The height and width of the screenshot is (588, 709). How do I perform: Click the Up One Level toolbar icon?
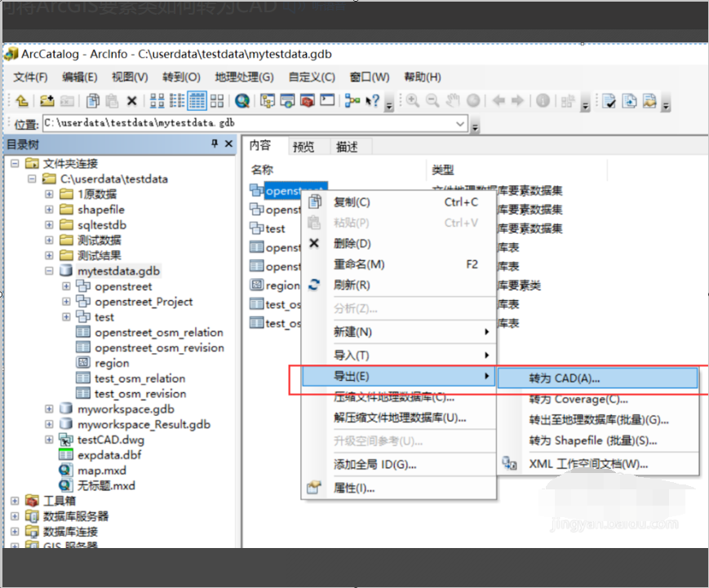(x=22, y=100)
